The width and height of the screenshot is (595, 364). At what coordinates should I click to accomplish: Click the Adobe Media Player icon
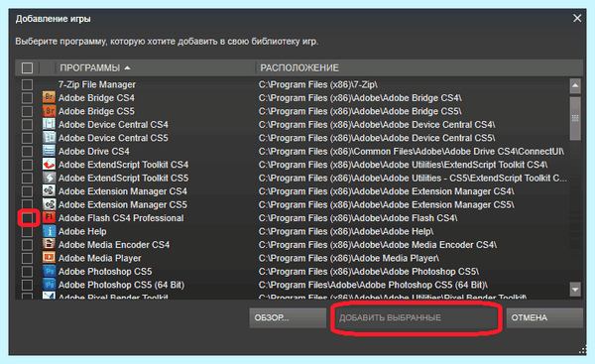click(49, 258)
